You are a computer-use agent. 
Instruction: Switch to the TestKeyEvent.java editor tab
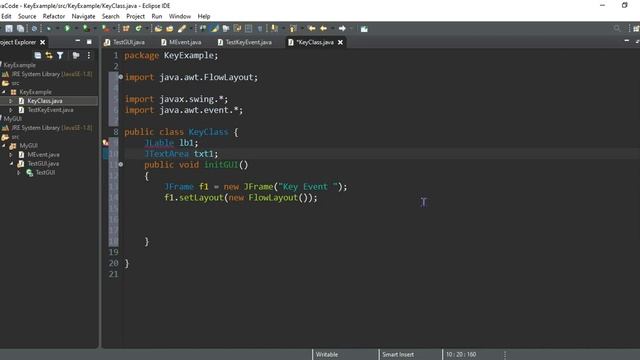[x=245, y=42]
